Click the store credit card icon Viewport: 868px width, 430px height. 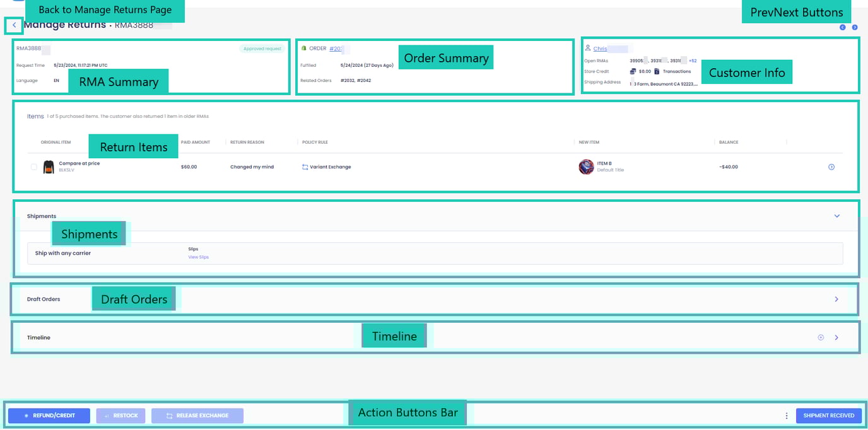[633, 71]
